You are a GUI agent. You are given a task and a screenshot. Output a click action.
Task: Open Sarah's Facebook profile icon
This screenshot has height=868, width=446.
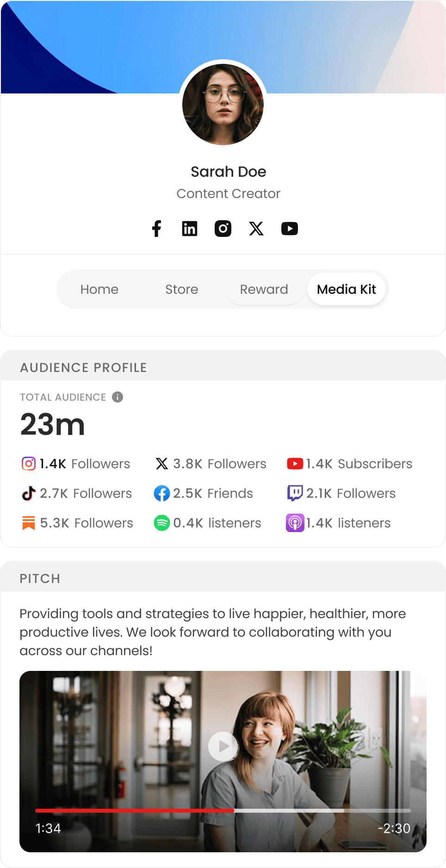[x=156, y=228]
